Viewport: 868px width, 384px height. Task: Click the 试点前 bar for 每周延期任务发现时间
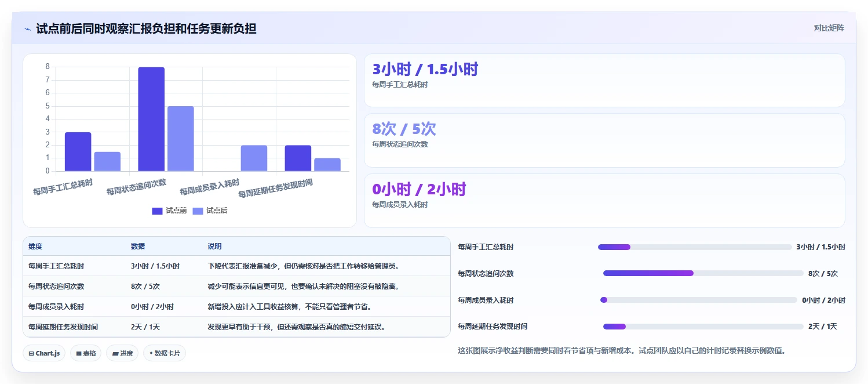pos(298,158)
